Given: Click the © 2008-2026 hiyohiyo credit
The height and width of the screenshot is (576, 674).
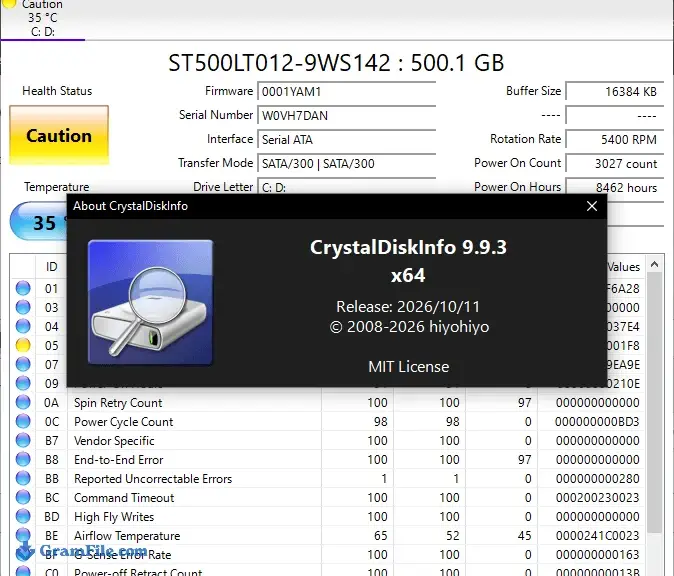Looking at the screenshot, I should tap(409, 327).
